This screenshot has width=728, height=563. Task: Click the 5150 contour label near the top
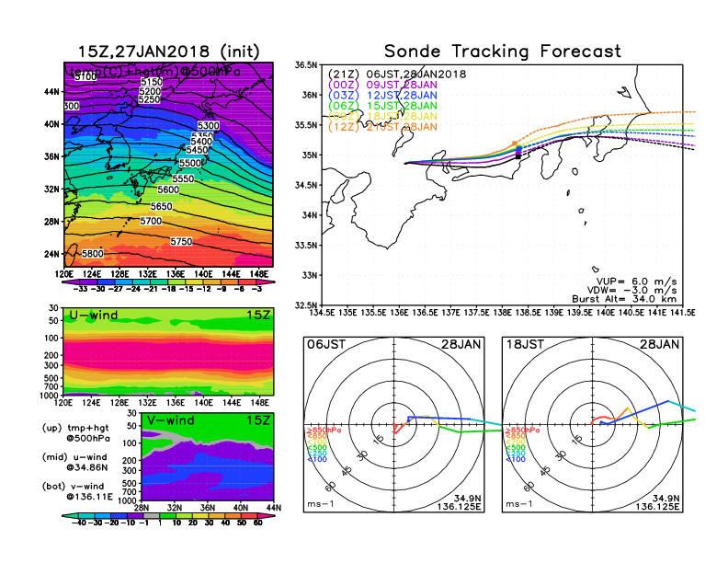152,82
